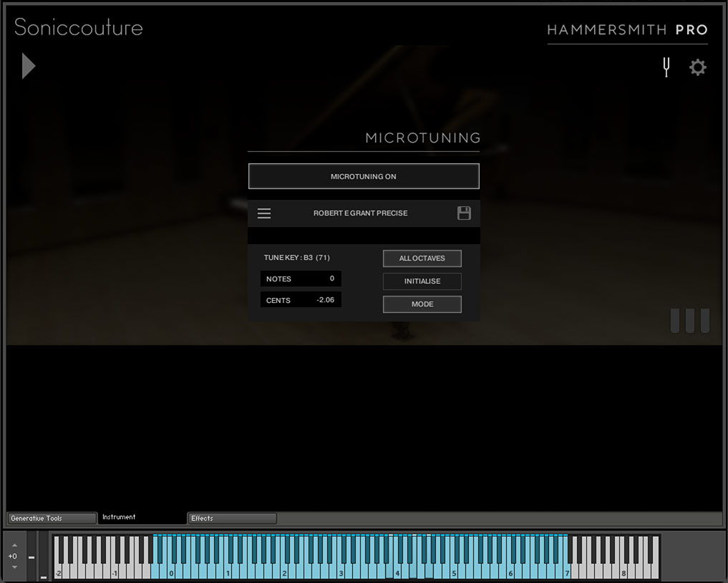Click the HAMMERSMITH PRO title
Viewport: 728px width, 583px height.
point(627,30)
